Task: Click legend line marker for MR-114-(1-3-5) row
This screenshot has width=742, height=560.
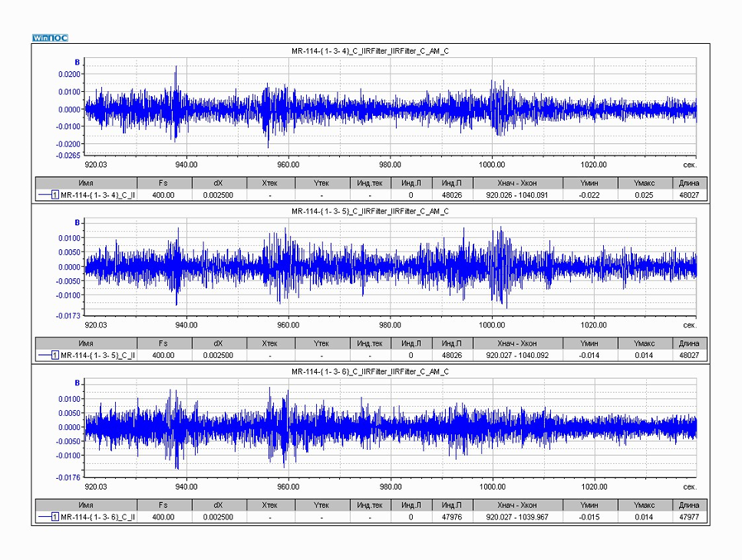Action: [45, 355]
